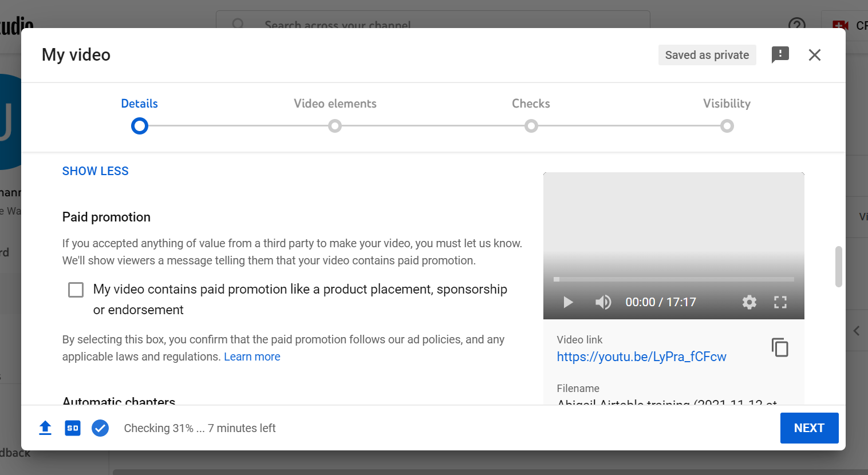Screen dimensions: 868x475
Task: Open the Visibility step
Action: click(727, 125)
